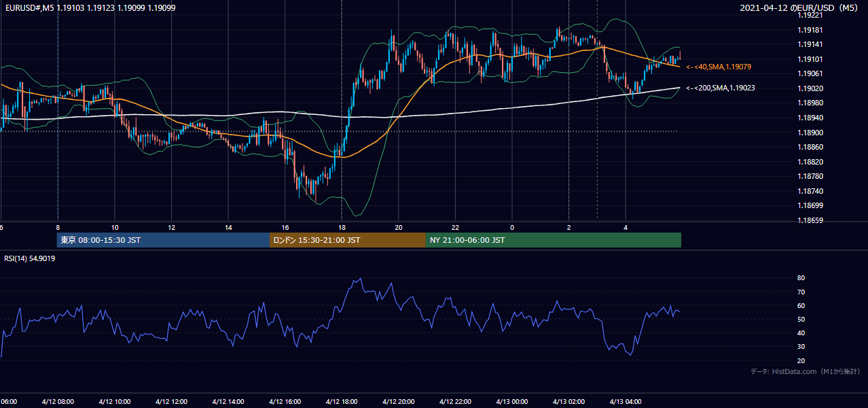This screenshot has height=408, width=868.
Task: Click price axis label 1.18900
Action: [811, 133]
